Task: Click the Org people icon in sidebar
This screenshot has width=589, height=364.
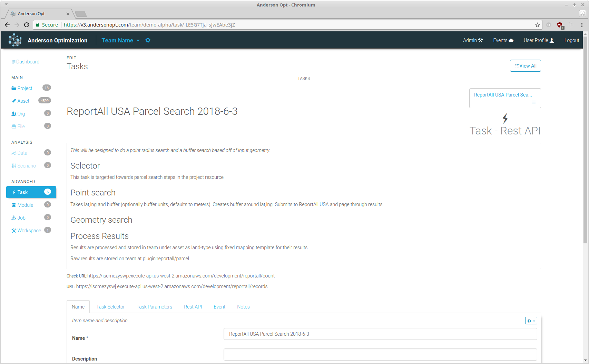Action: 14,114
